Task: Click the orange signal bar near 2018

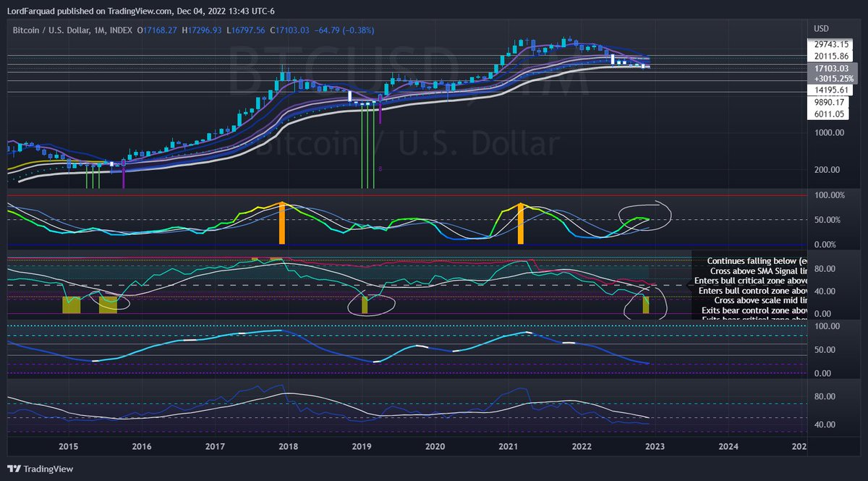Action: (x=283, y=223)
